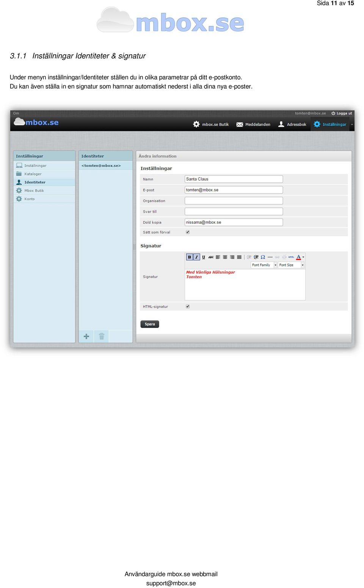Click the Namn field containing Santa Claus
The height and width of the screenshot is (588, 364).
point(234,179)
